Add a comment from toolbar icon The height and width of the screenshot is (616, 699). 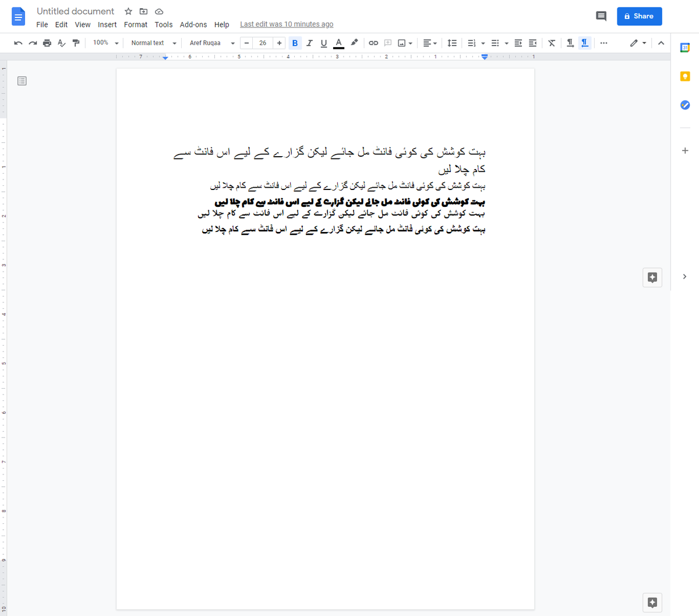(388, 43)
